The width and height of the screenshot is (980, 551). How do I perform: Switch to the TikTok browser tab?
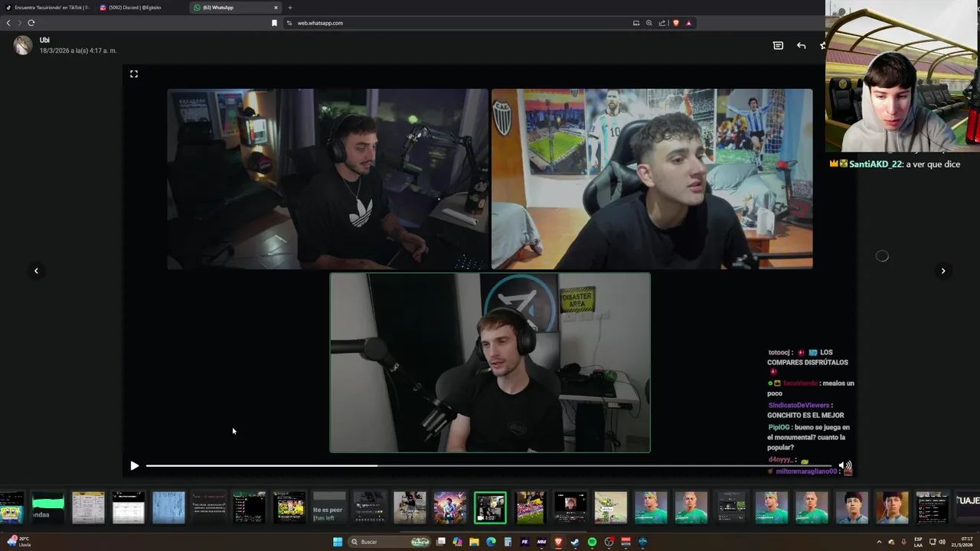pos(47,8)
